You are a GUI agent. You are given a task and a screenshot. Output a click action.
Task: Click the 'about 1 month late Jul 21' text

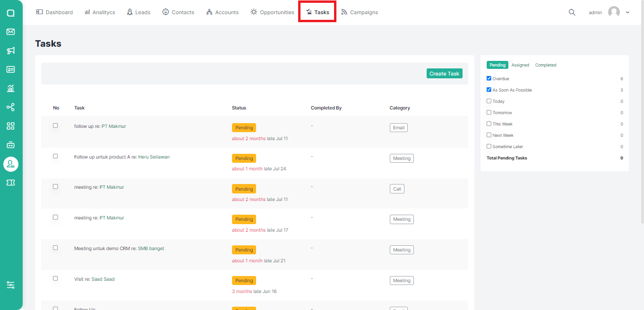pyautogui.click(x=259, y=261)
